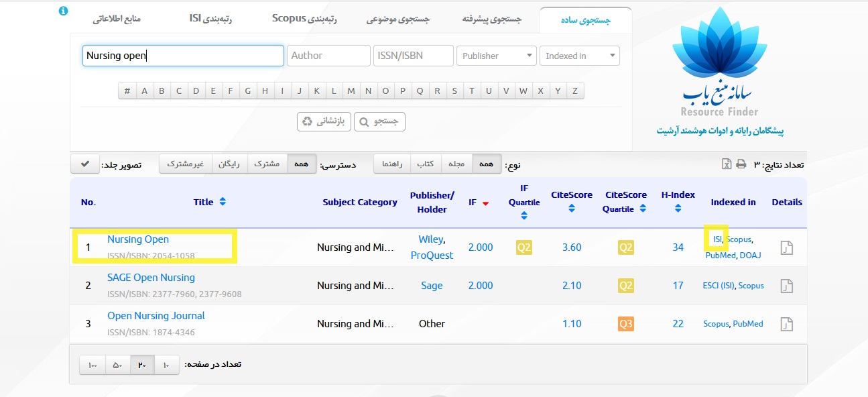Click the DOAJ index link

click(751, 256)
